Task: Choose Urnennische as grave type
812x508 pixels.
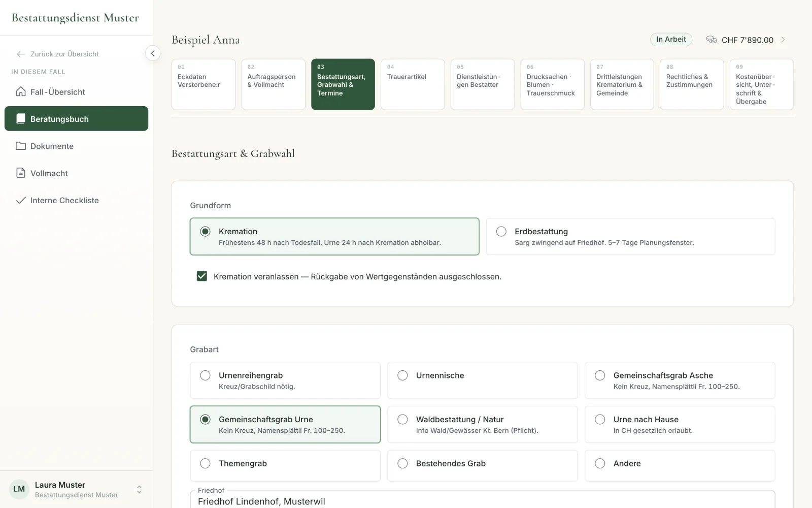Action: [483, 380]
